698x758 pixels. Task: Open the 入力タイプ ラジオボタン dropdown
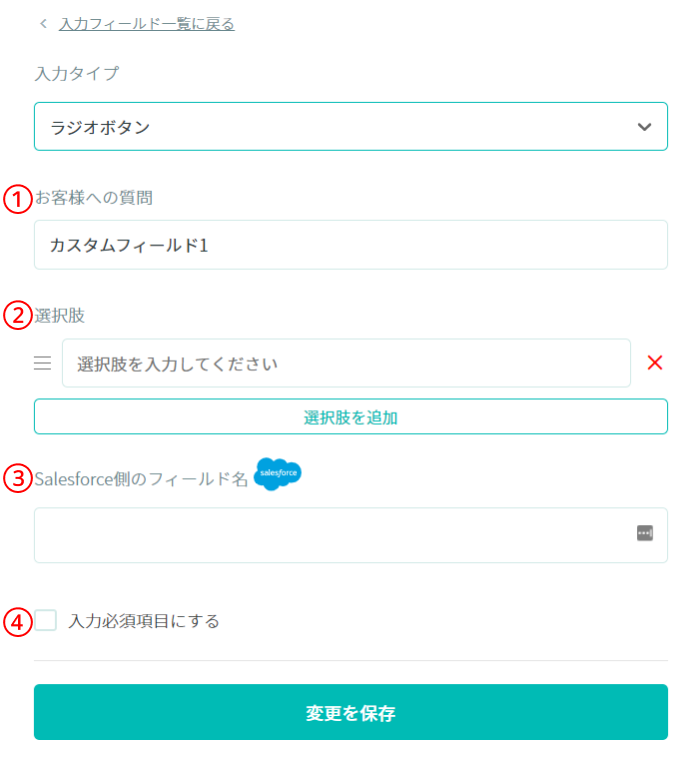click(351, 127)
